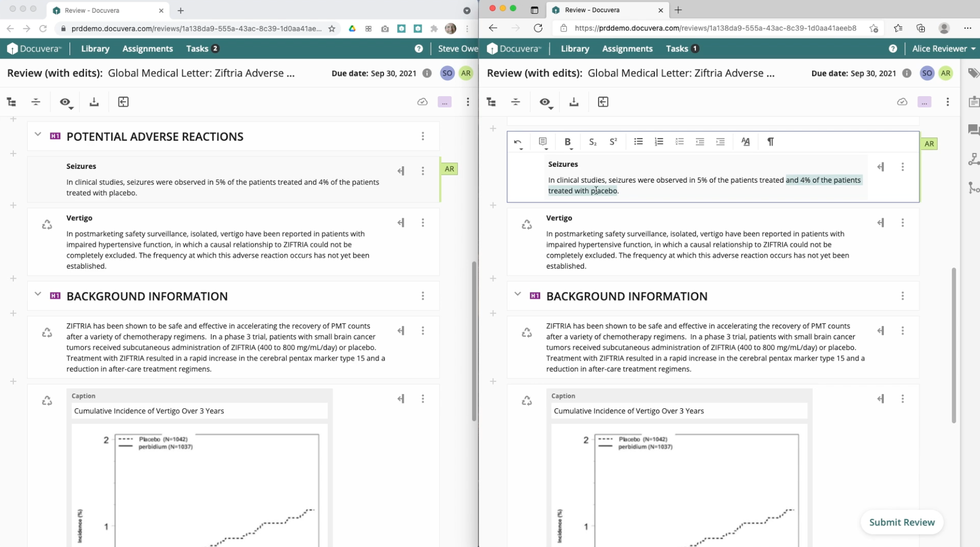Reload page in right browser window
The height and width of the screenshot is (547, 980).
(538, 28)
